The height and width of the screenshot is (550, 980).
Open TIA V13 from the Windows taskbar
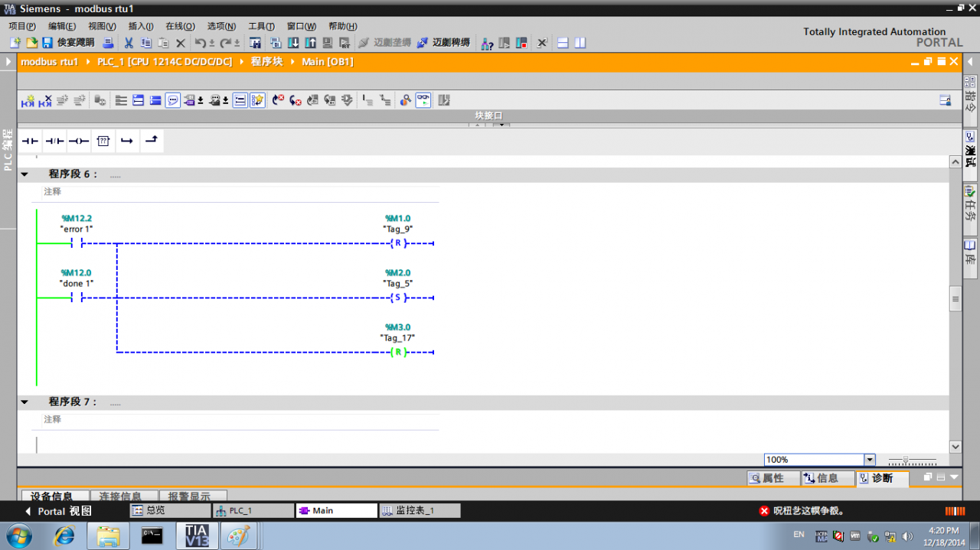[197, 535]
